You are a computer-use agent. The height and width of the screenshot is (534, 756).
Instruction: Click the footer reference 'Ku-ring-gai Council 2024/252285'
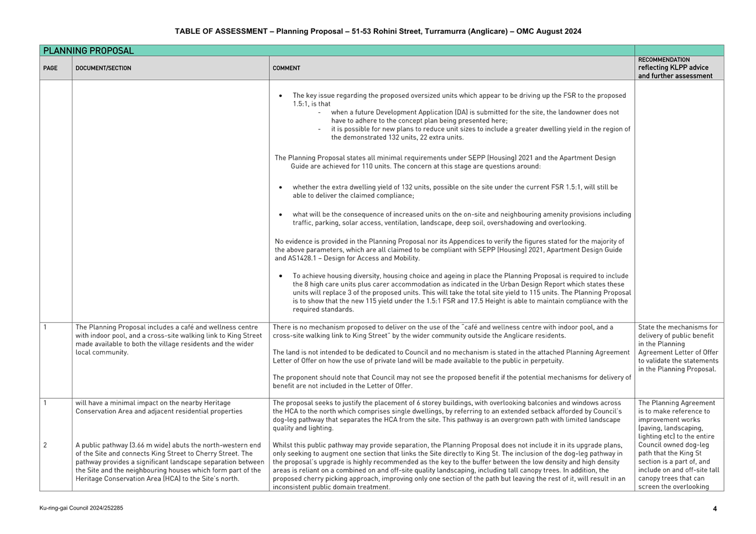click(x=81, y=508)
